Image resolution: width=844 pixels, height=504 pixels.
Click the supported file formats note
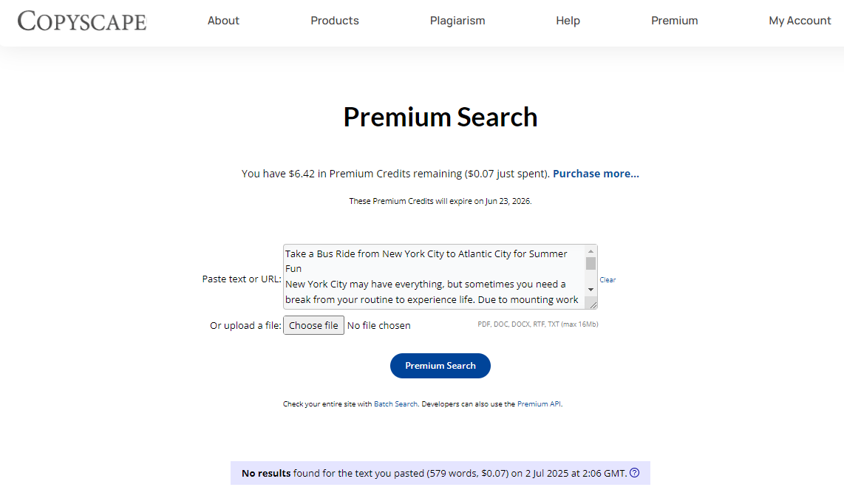(538, 324)
